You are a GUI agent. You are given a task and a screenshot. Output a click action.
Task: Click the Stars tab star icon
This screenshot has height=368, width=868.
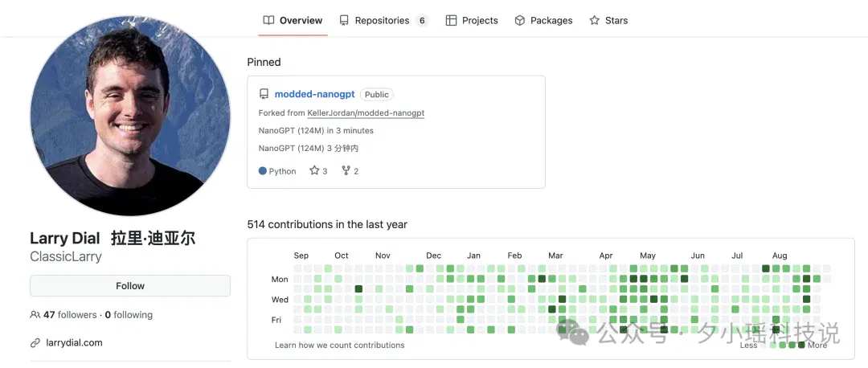click(x=595, y=20)
